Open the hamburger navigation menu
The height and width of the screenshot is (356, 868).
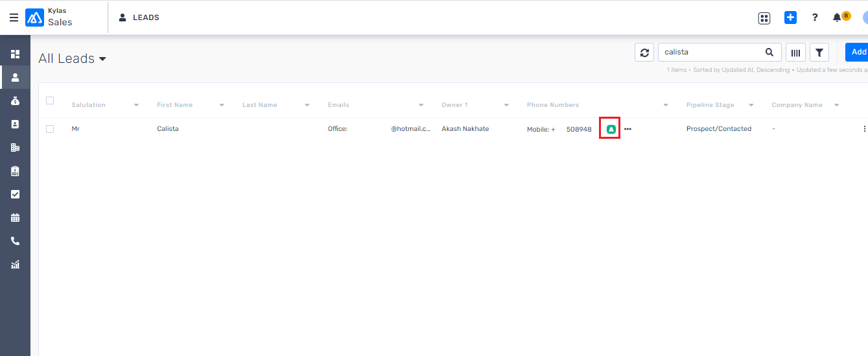pyautogui.click(x=14, y=18)
